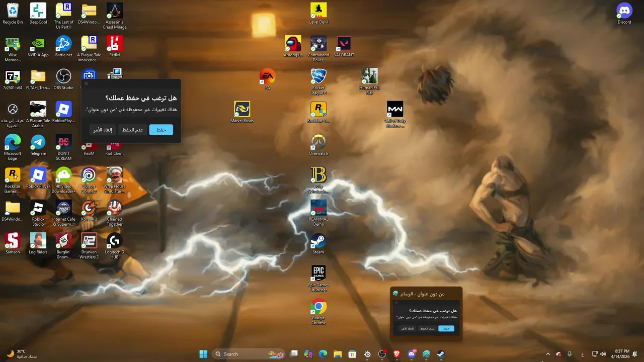The image size is (644, 362).
Task: Click the blue حفظ (Save) button in the dialog
Action: [x=161, y=130]
